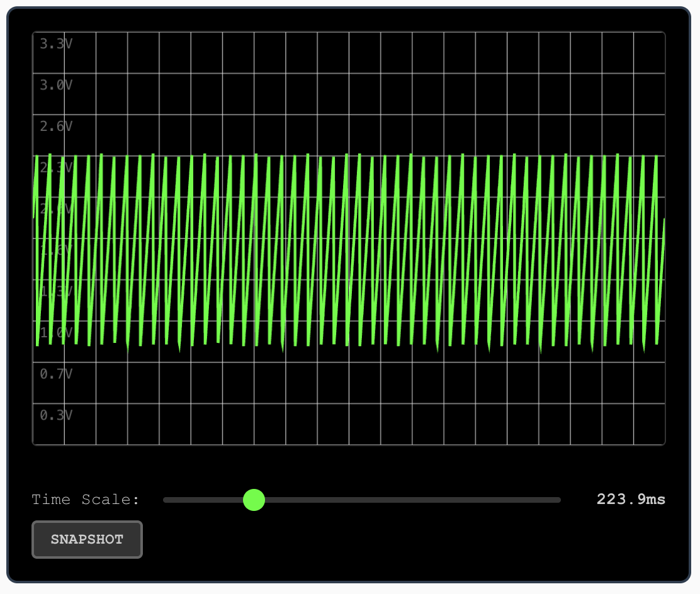Select the 223.9ms time scale readout
Viewport: 700px width, 594px height.
631,499
